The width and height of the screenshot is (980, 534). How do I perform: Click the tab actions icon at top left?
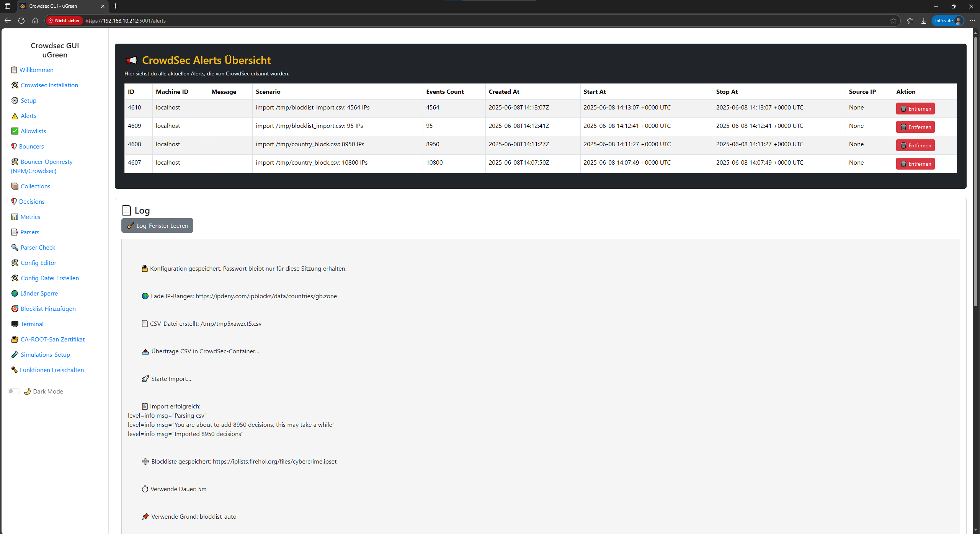(x=8, y=6)
